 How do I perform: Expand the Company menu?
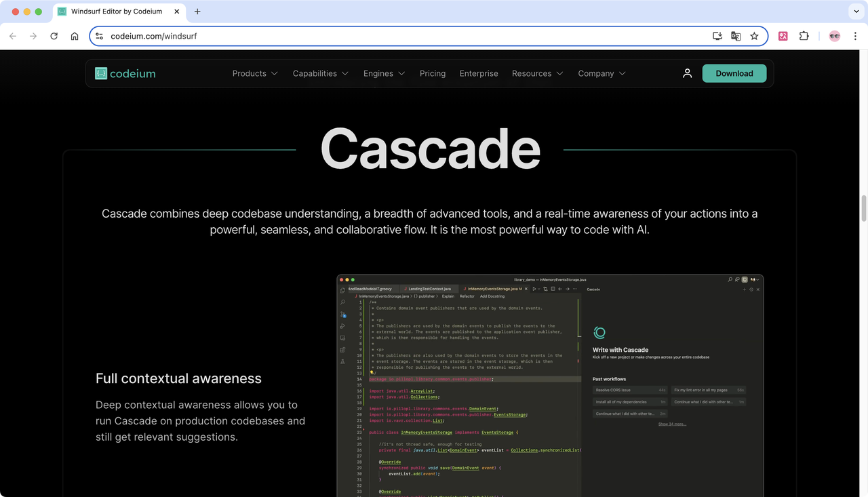pos(602,73)
